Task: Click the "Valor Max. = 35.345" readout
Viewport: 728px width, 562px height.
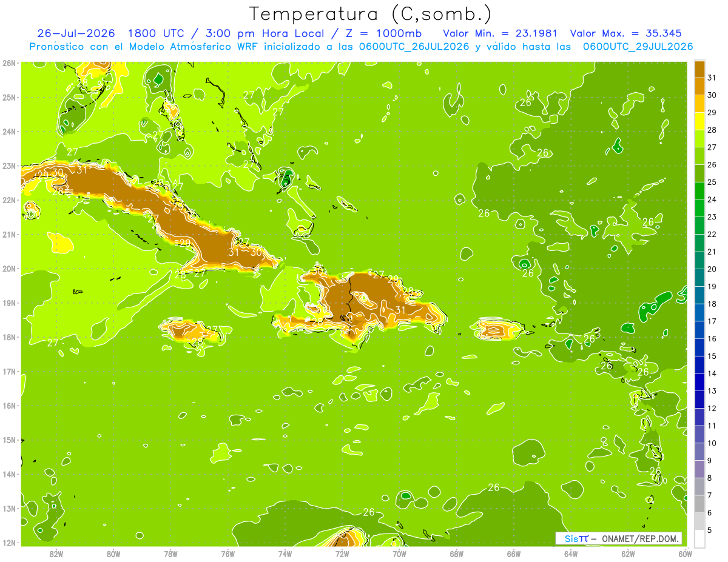Action: 625,33
